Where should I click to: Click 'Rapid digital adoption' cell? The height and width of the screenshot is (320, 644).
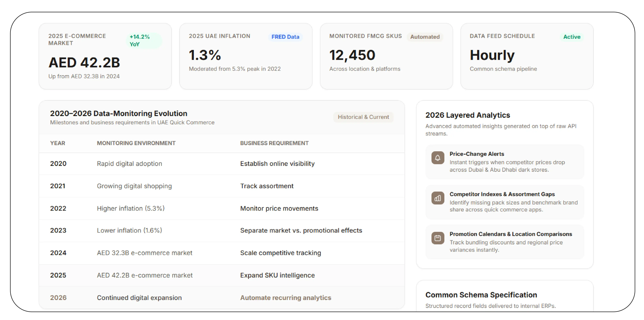pyautogui.click(x=129, y=164)
